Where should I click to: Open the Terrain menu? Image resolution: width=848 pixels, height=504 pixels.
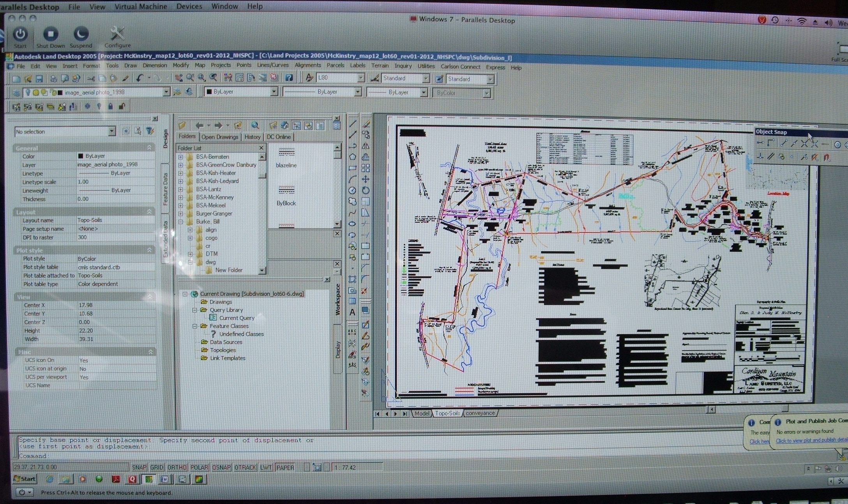[380, 66]
